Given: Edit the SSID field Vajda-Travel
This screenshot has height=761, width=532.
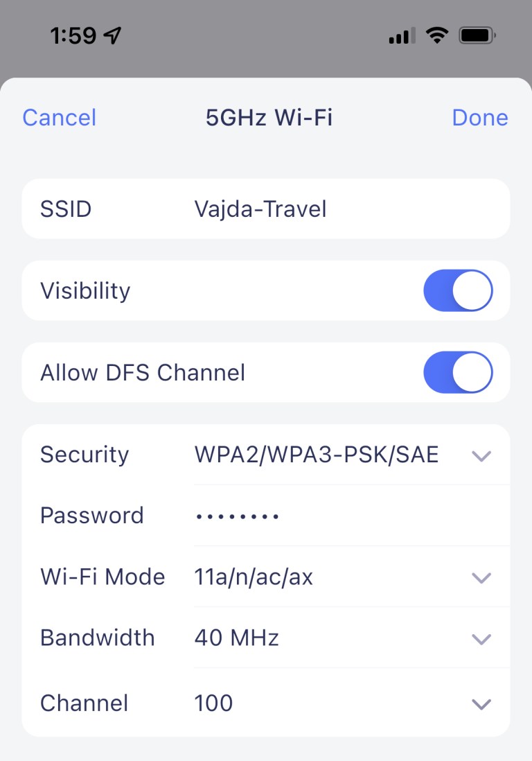Looking at the screenshot, I should pos(260,209).
